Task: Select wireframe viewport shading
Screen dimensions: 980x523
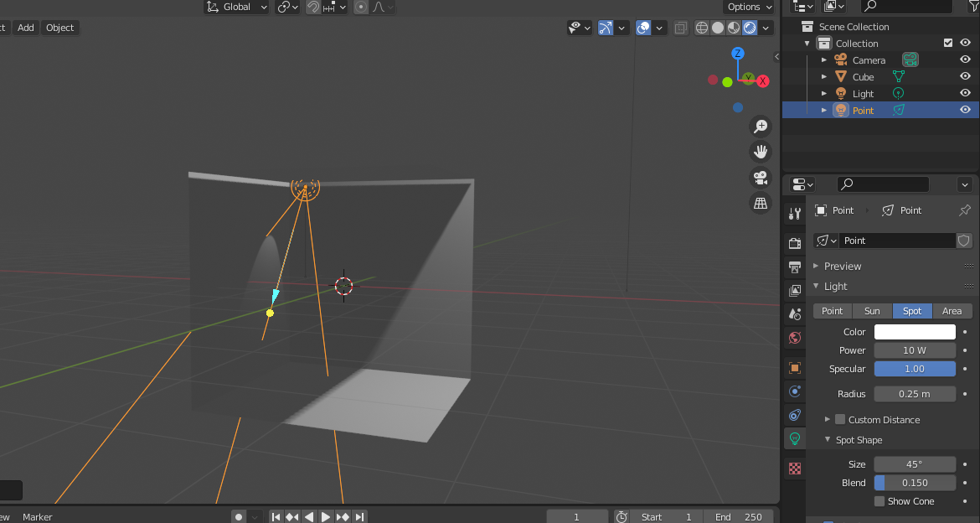Action: pos(702,28)
